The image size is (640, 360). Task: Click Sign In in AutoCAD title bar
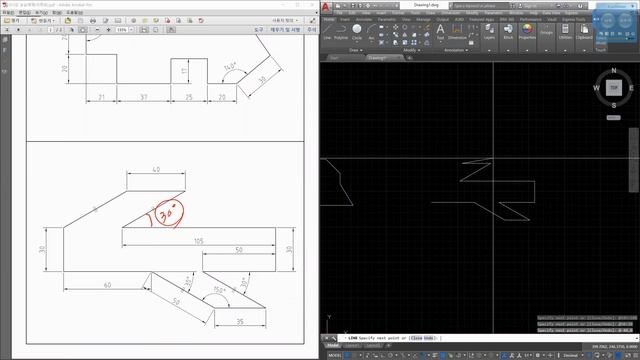click(530, 6)
